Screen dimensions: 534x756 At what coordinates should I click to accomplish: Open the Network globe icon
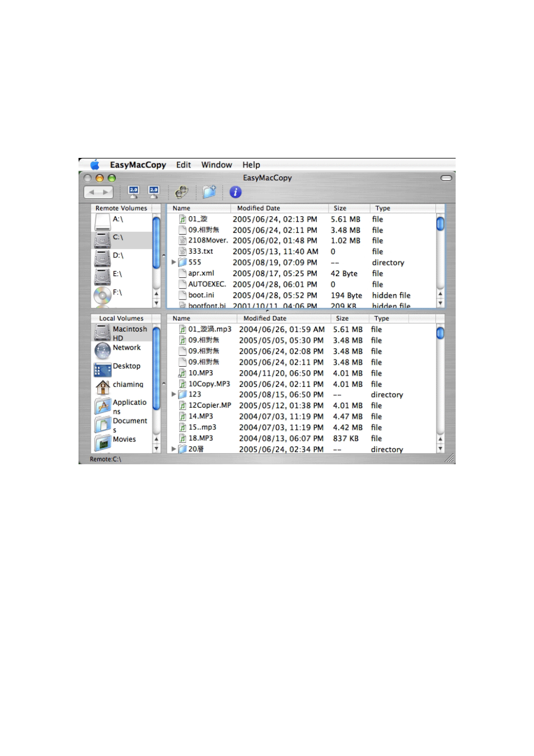[102, 351]
